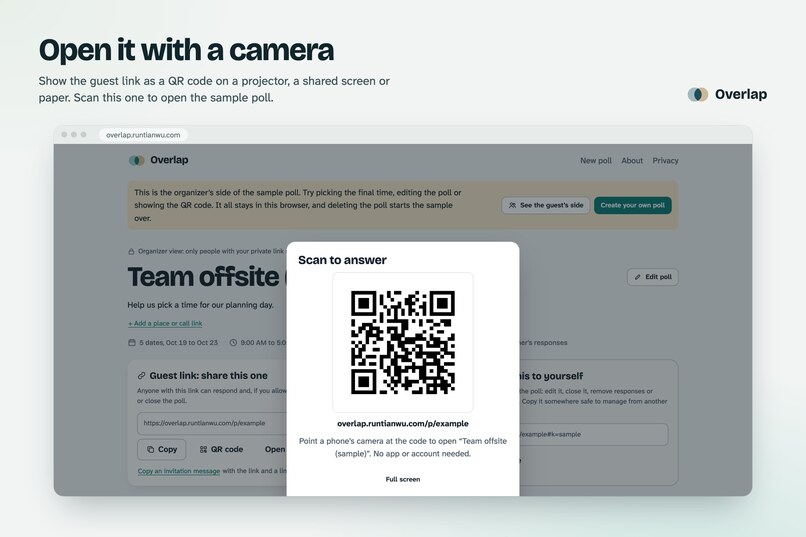This screenshot has width=806, height=537.
Task: Click the grid icon on the QR code button
Action: tap(203, 449)
